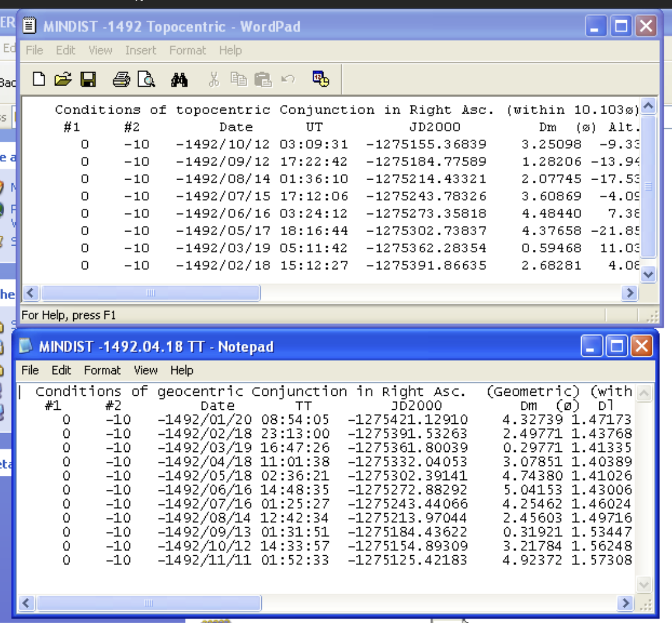This screenshot has height=623, width=672.
Task: Open Print Preview in WordPad toolbar
Action: pyautogui.click(x=146, y=79)
